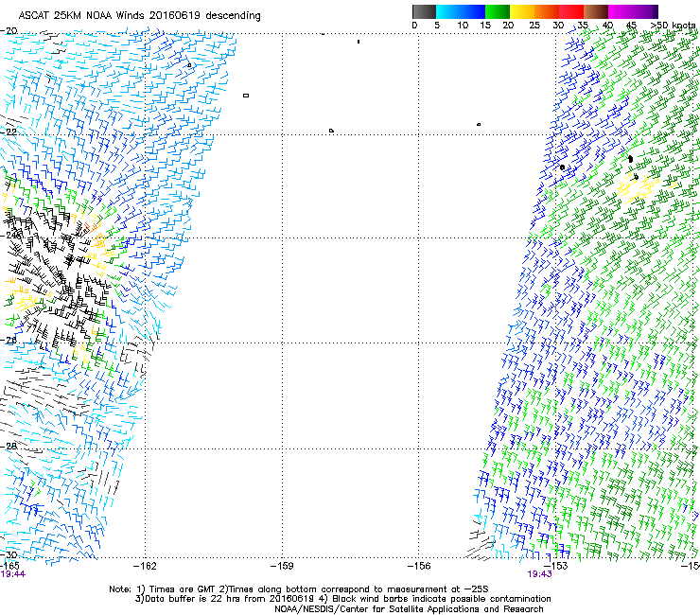Click the '-30' latitude axis label
Viewport: 700px width, 615px height.
(x=9, y=554)
